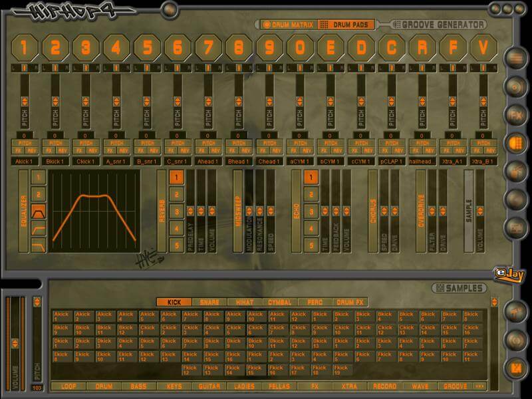Click the drum pads grid sidebar icon
This screenshot has width=532, height=399.
515,142
